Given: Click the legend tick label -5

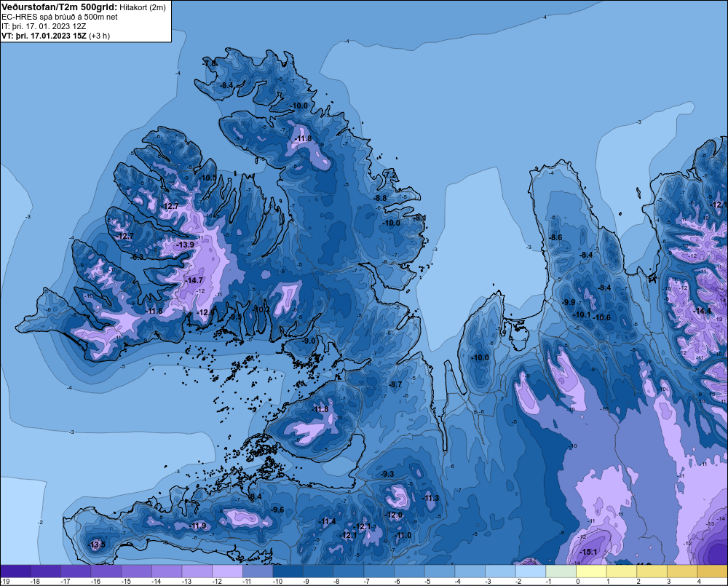Looking at the screenshot, I should pyautogui.click(x=428, y=582).
